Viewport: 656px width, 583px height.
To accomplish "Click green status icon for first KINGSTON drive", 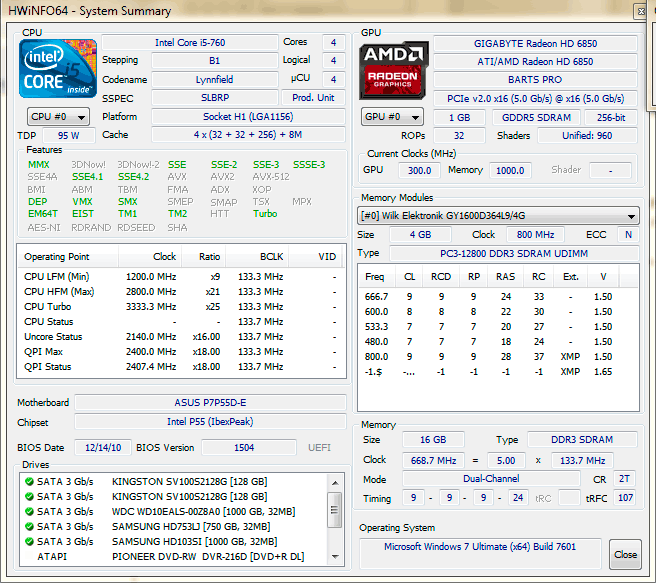I will [x=29, y=481].
